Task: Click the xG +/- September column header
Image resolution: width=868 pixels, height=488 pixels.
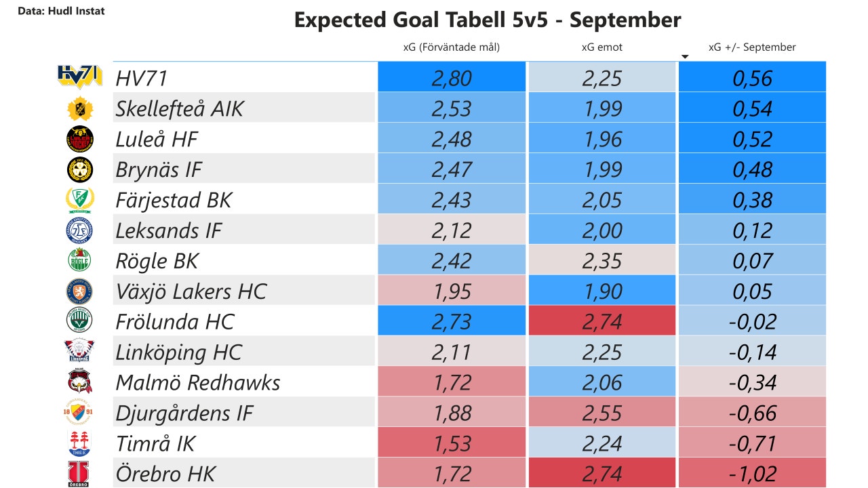Action: click(752, 47)
